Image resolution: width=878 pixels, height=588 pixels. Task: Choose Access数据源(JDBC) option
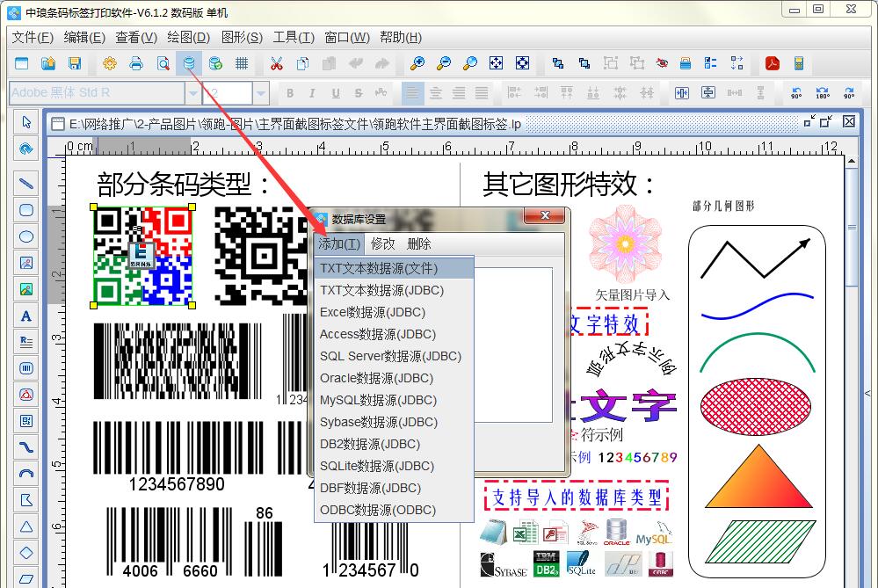(x=395, y=334)
